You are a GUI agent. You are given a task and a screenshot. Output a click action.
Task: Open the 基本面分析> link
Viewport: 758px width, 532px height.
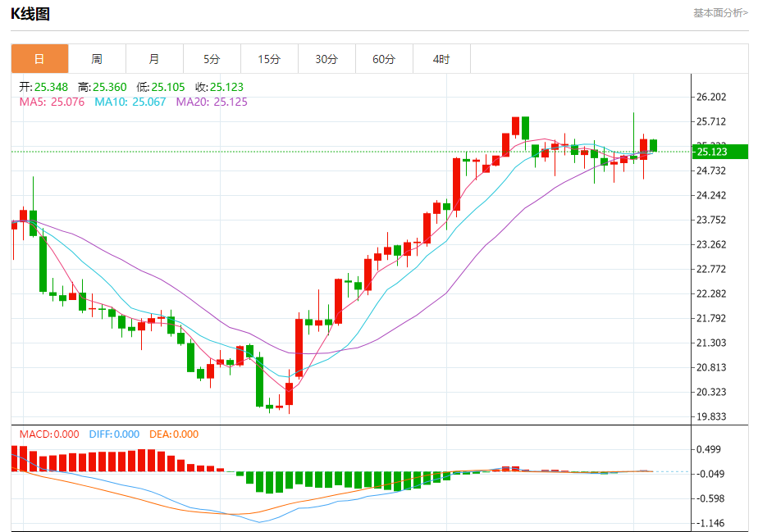(x=720, y=13)
